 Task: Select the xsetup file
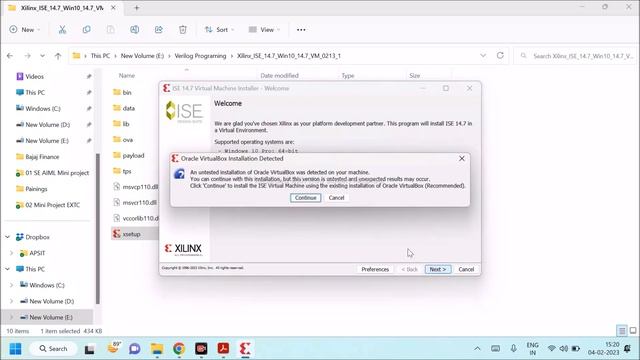pos(131,234)
